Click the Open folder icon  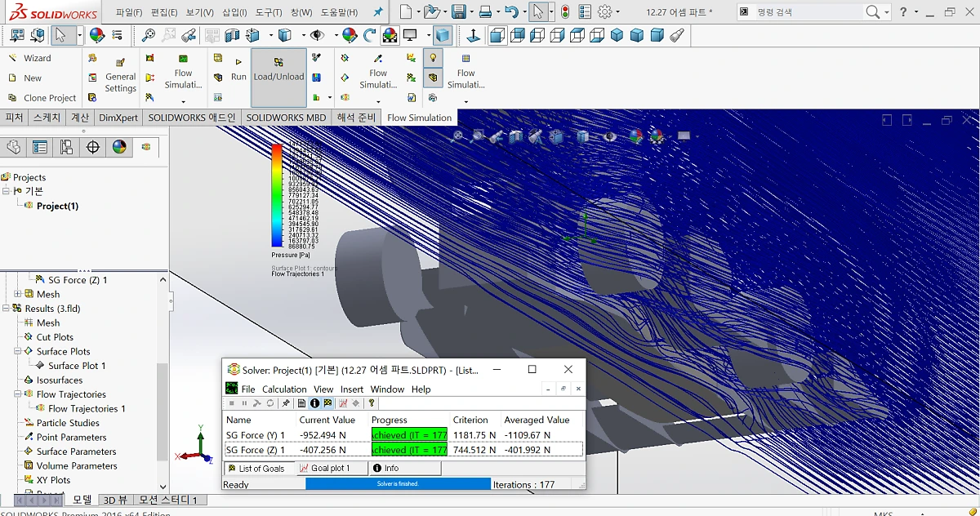tap(430, 12)
